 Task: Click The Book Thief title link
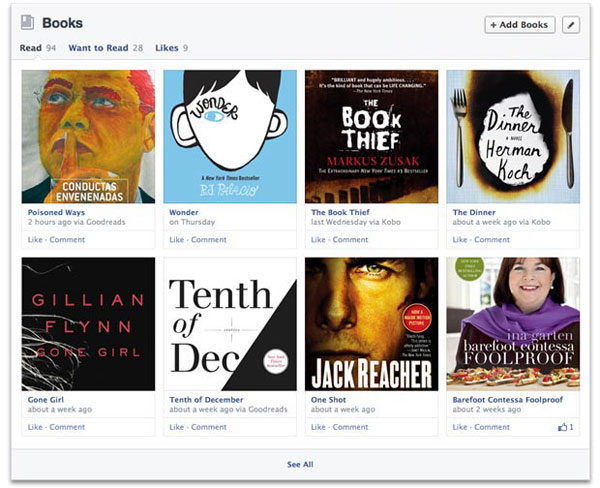(x=340, y=212)
